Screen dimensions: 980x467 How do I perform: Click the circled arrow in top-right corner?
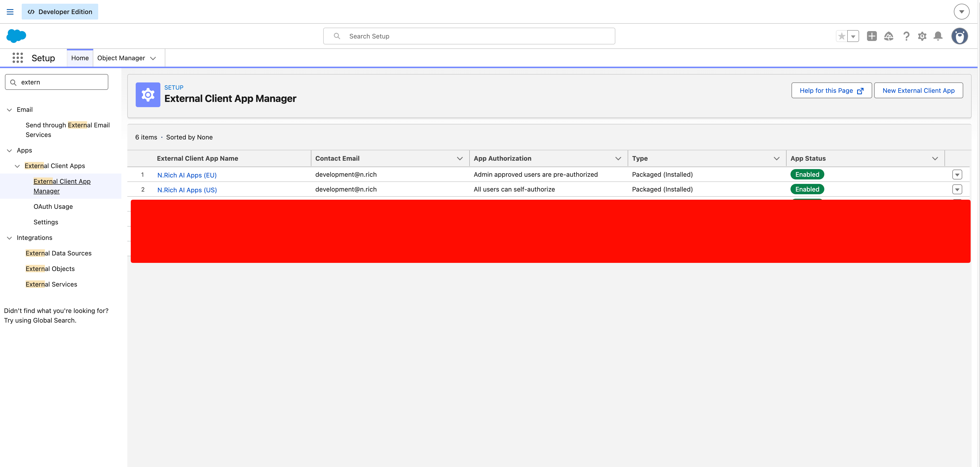coord(961,12)
